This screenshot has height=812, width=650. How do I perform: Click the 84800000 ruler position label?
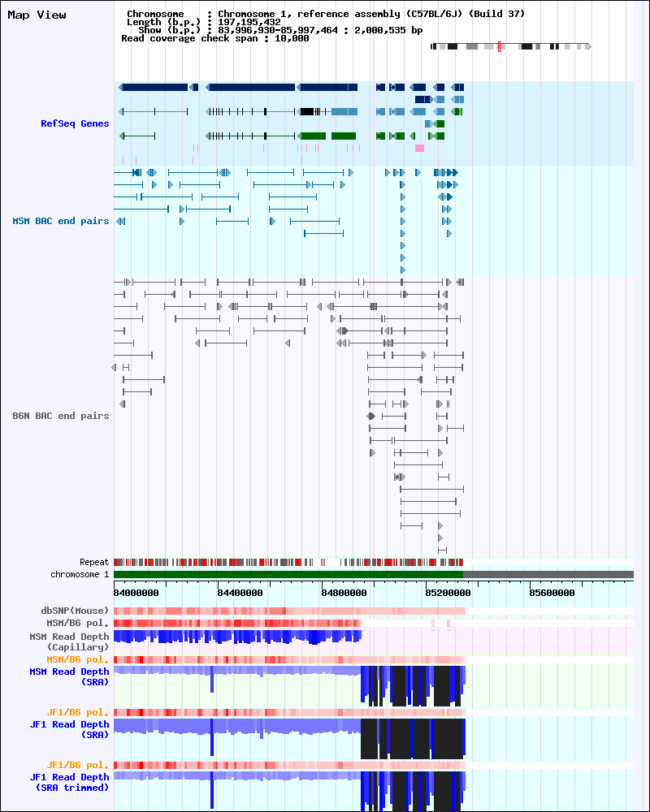(x=344, y=593)
